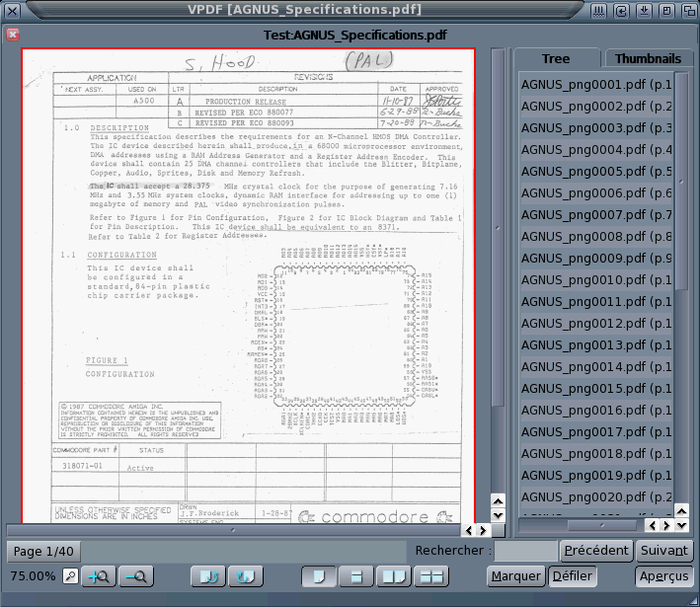This screenshot has height=607, width=700.
Task: Select AGNUS_png0003.pdf in the tree
Action: coord(596,127)
